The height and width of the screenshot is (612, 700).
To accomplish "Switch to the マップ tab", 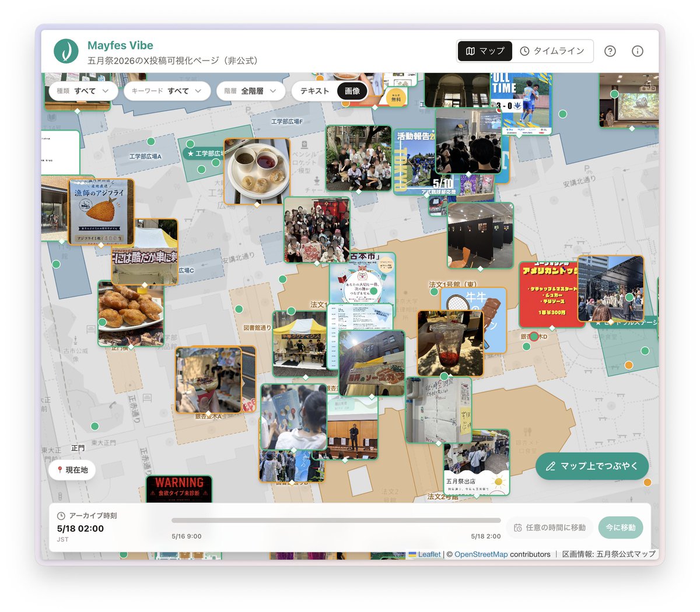I will coord(485,51).
